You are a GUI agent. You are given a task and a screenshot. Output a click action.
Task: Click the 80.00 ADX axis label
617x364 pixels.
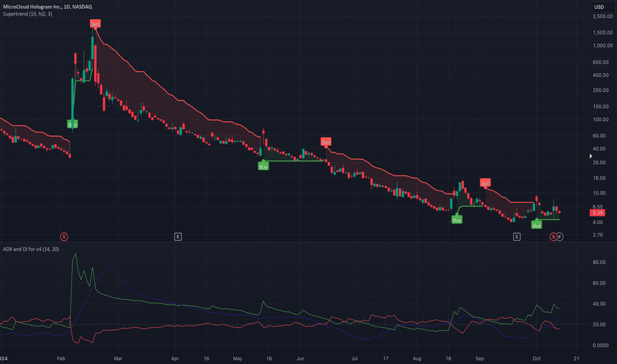coord(599,262)
